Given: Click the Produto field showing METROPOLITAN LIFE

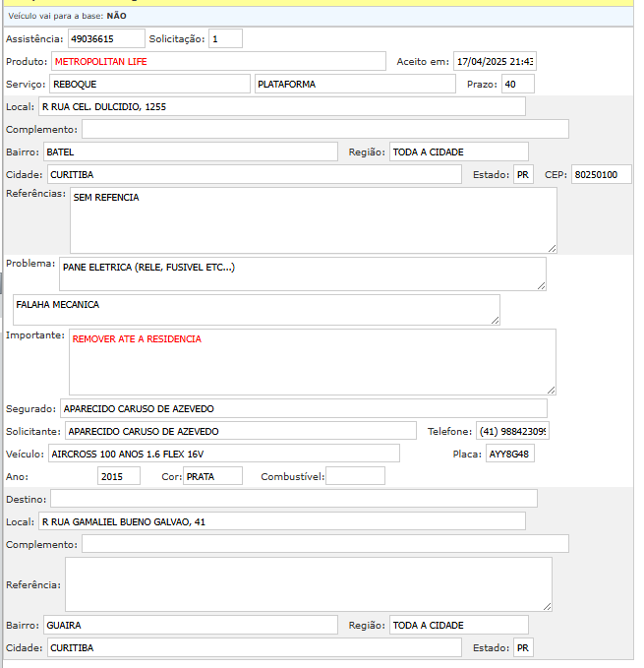Looking at the screenshot, I should (x=218, y=61).
